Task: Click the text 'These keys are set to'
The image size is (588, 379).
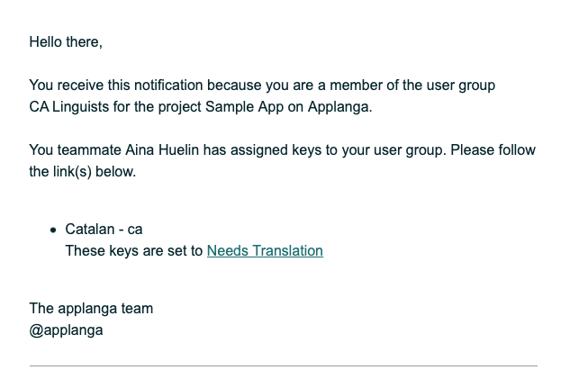Action: (x=134, y=251)
